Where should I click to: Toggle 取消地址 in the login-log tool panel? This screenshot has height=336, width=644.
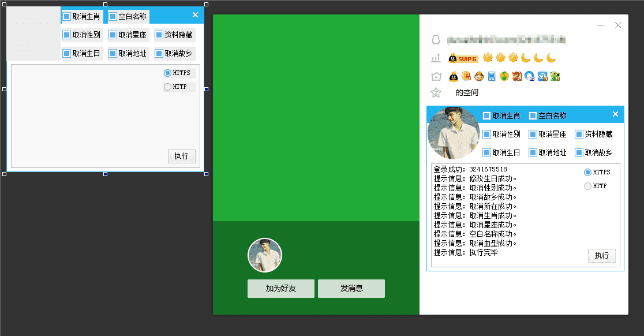click(x=548, y=153)
